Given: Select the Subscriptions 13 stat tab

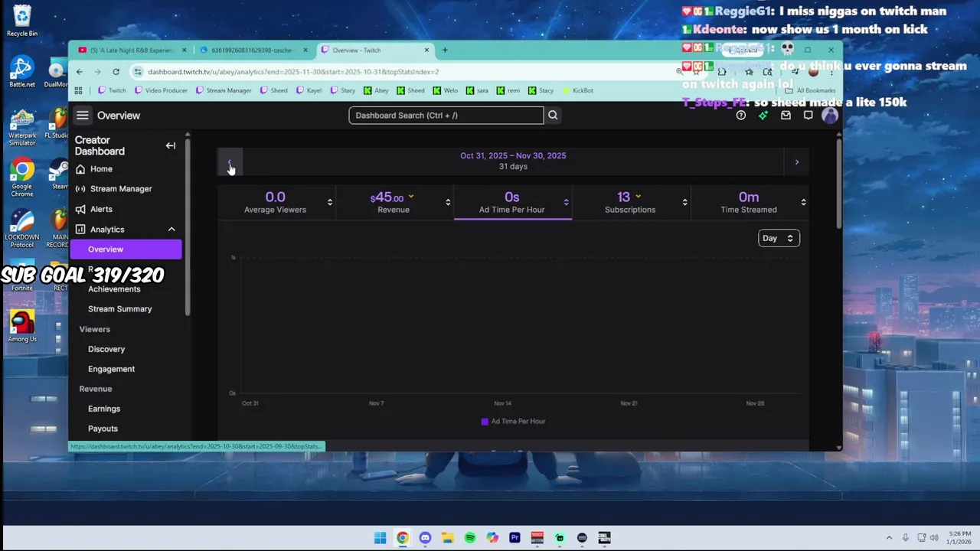Looking at the screenshot, I should 630,203.
